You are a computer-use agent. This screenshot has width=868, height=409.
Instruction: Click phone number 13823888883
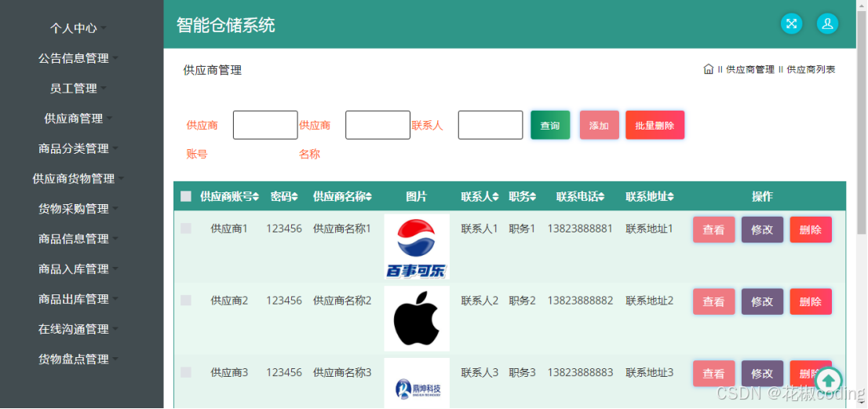[x=580, y=372]
